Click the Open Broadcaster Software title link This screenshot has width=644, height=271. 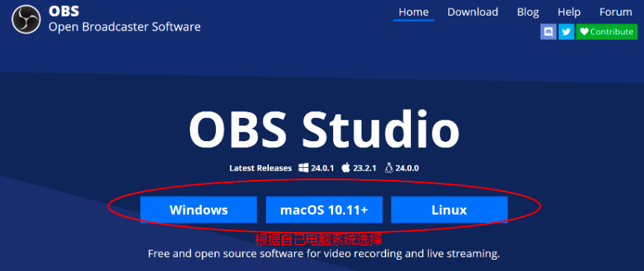tap(125, 27)
